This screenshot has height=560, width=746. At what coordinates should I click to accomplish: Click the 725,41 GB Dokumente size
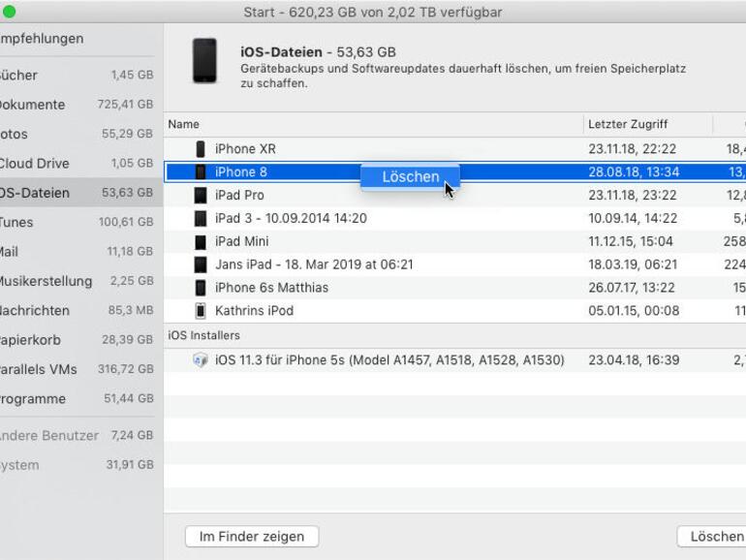(x=125, y=105)
